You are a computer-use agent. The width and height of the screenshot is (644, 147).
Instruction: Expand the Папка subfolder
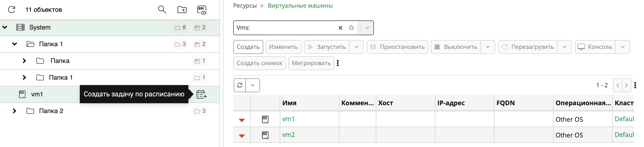(24, 61)
